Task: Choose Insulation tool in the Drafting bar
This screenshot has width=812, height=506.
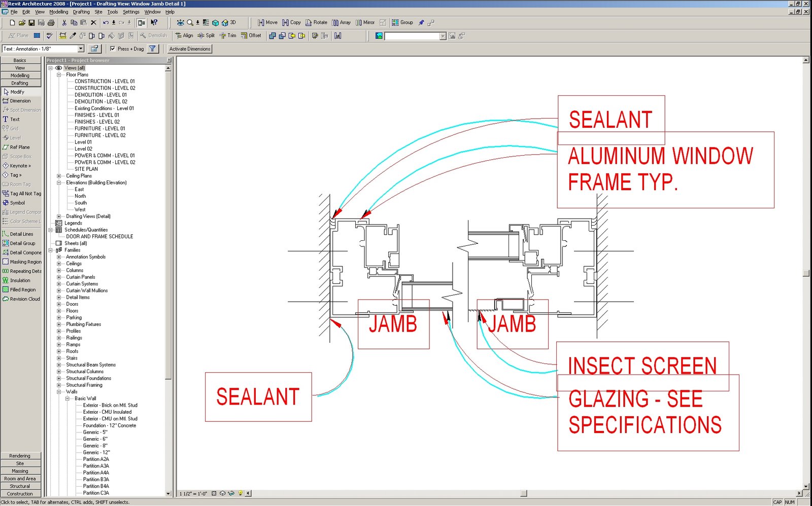Action: click(x=17, y=280)
